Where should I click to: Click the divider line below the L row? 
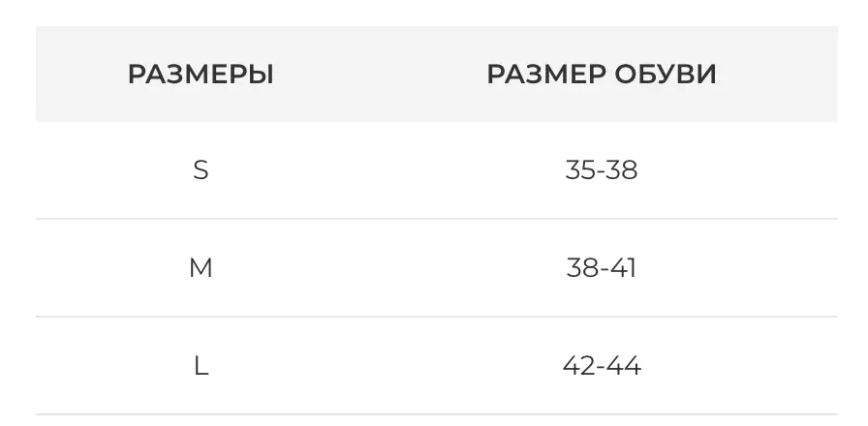436,414
